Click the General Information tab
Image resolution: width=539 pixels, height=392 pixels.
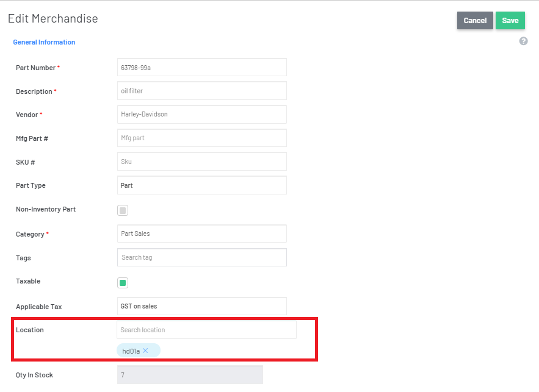coord(44,42)
